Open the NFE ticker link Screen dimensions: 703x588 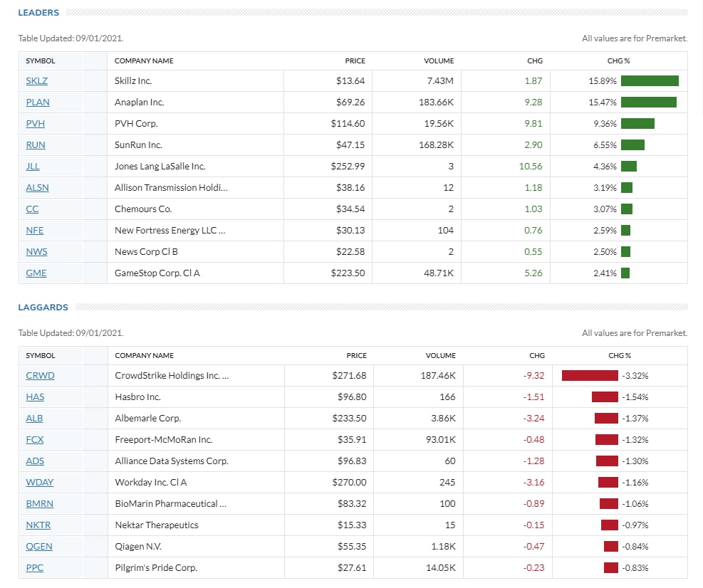[34, 231]
